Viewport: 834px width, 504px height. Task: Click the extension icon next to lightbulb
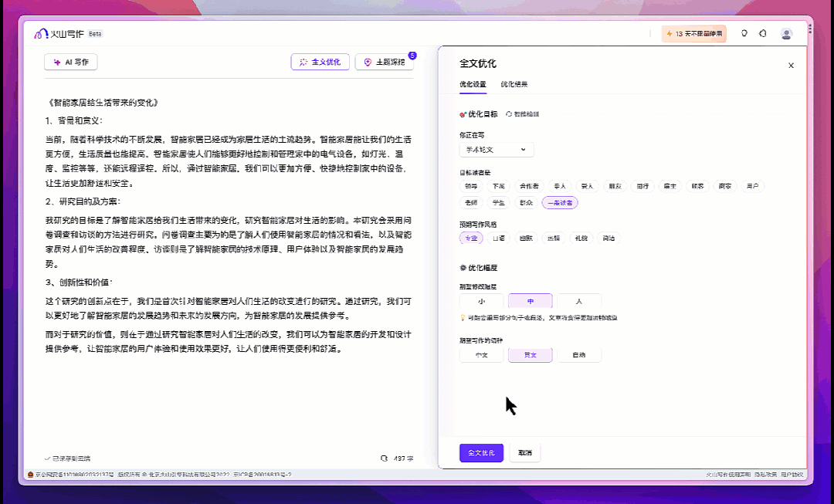click(x=763, y=34)
